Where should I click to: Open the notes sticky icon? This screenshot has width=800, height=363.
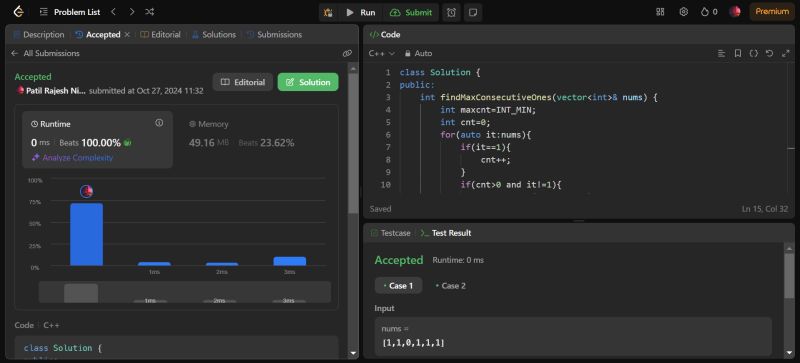pyautogui.click(x=473, y=12)
